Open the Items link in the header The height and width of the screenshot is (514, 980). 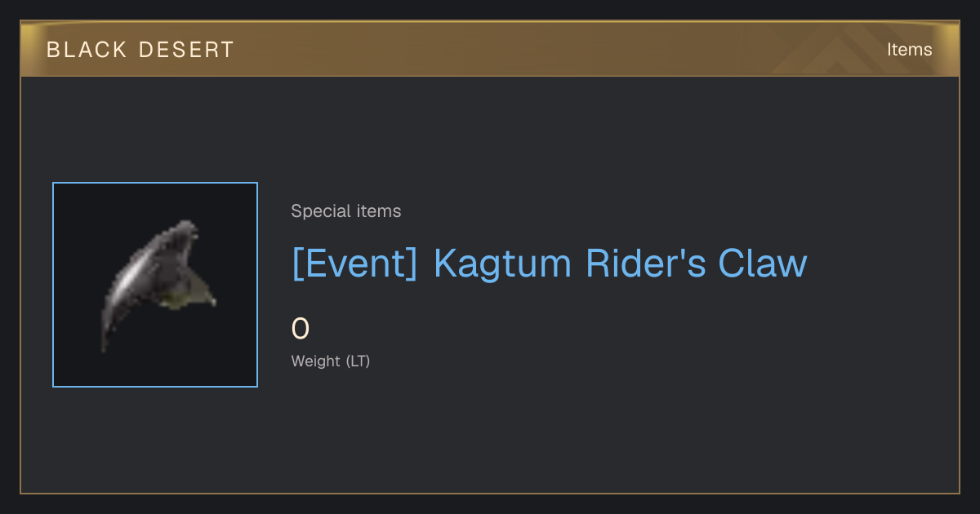pos(909,50)
